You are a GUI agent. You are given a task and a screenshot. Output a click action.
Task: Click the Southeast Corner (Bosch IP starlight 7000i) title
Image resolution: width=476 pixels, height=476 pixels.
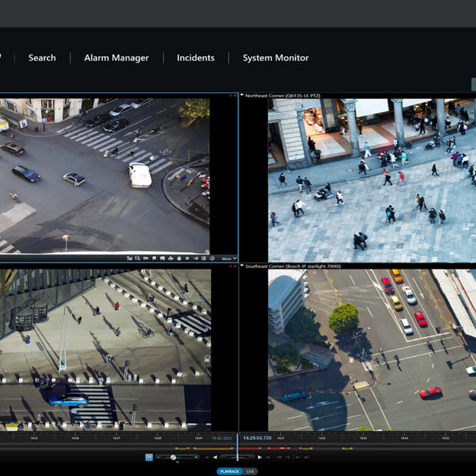293,266
